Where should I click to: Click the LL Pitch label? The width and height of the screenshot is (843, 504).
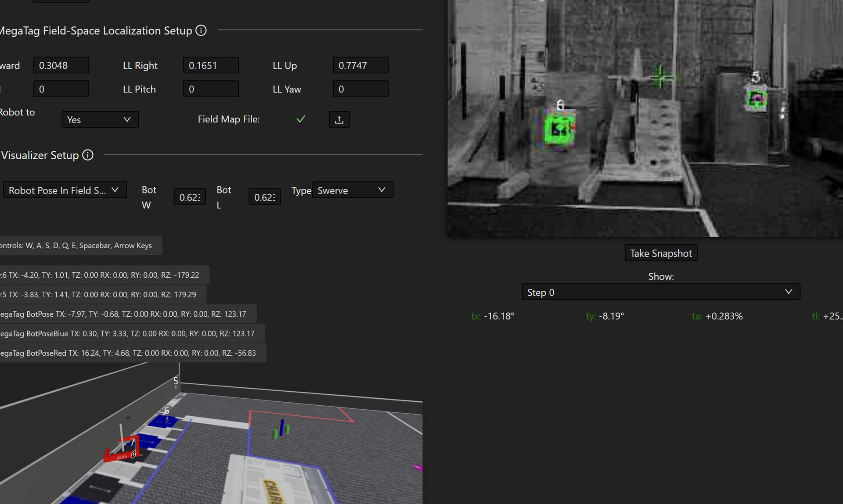139,89
